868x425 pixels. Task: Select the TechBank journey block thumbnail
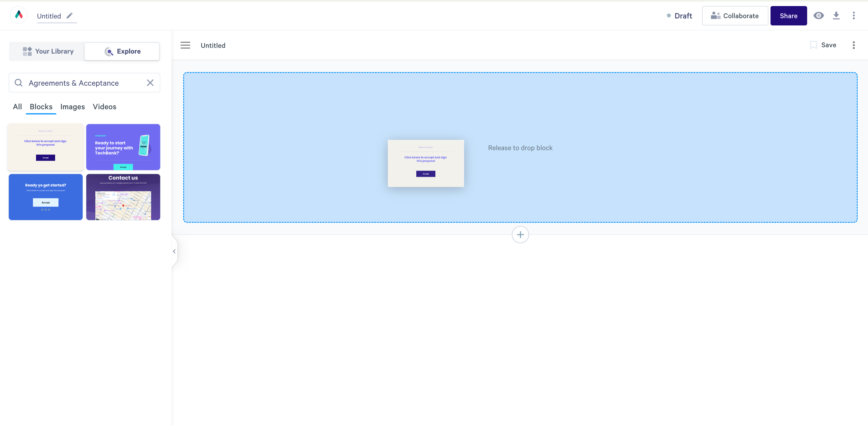tap(123, 147)
